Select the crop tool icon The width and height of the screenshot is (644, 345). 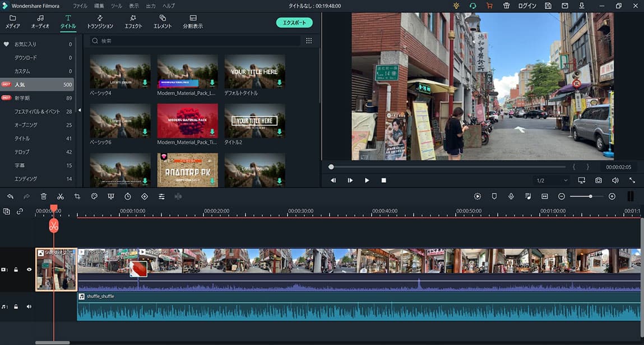point(77,196)
